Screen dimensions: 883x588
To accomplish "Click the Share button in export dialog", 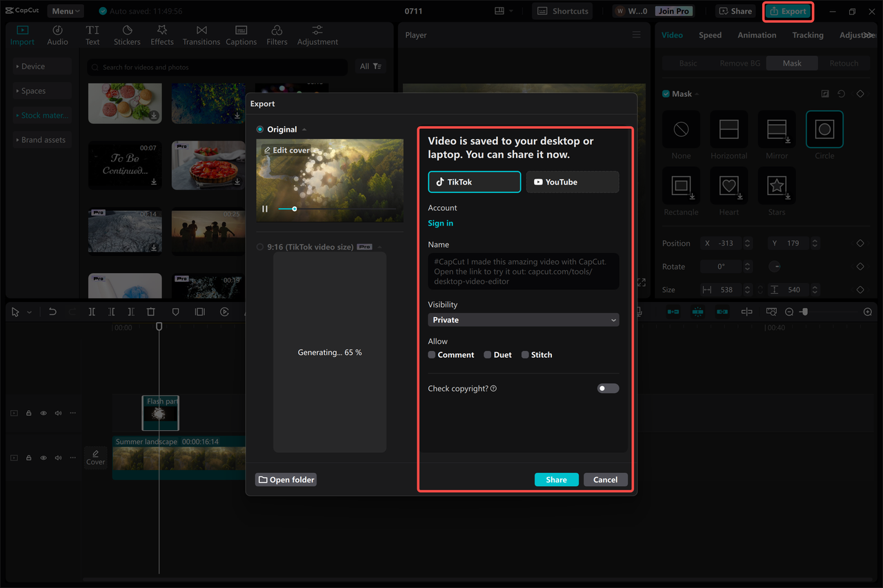I will [x=556, y=480].
